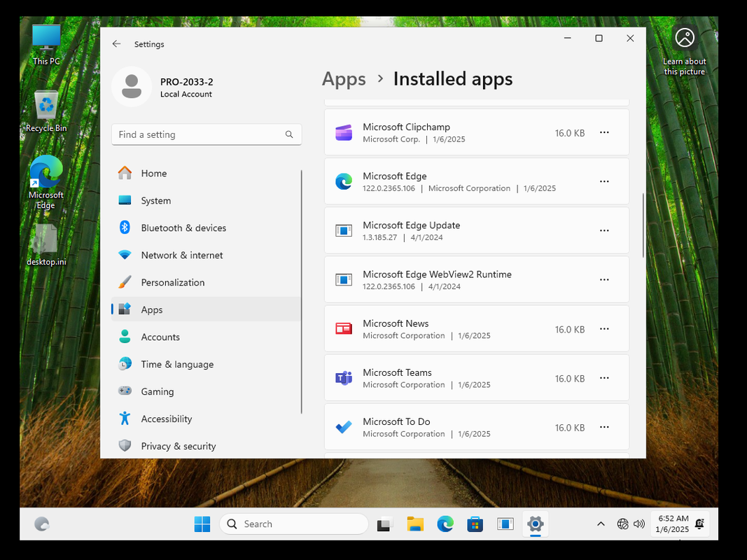The width and height of the screenshot is (747, 560).
Task: Click the volume speaker tray icon
Action: coord(639,524)
